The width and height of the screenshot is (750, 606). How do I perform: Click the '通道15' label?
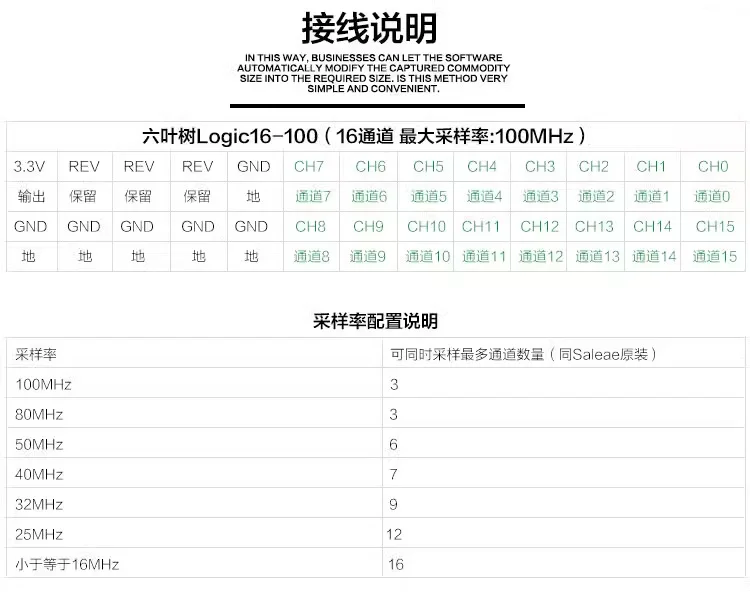tap(715, 256)
